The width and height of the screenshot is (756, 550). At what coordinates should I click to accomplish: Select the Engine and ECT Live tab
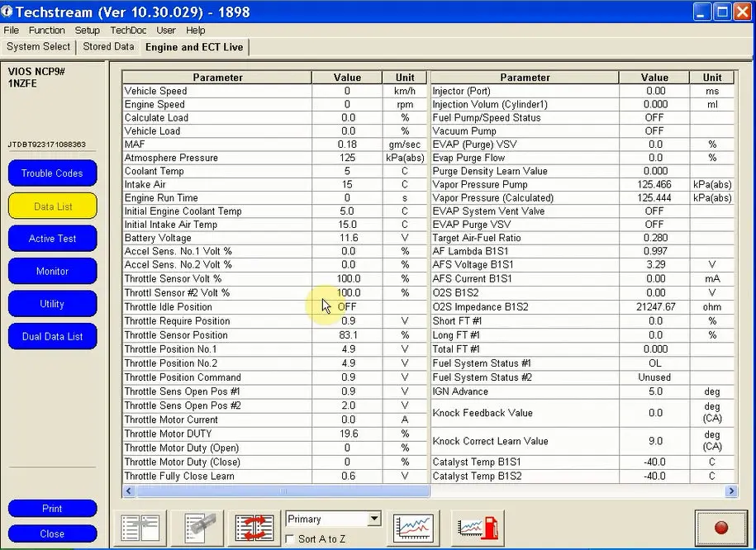(194, 47)
